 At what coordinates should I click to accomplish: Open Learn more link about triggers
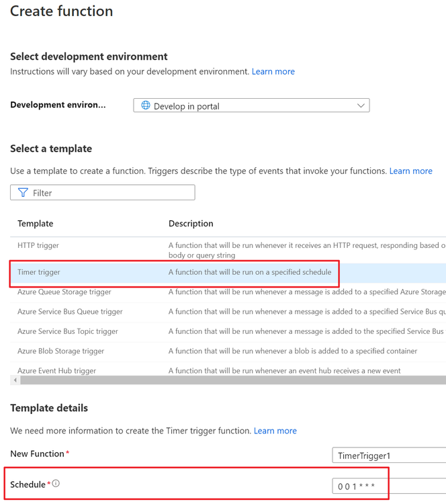410,171
